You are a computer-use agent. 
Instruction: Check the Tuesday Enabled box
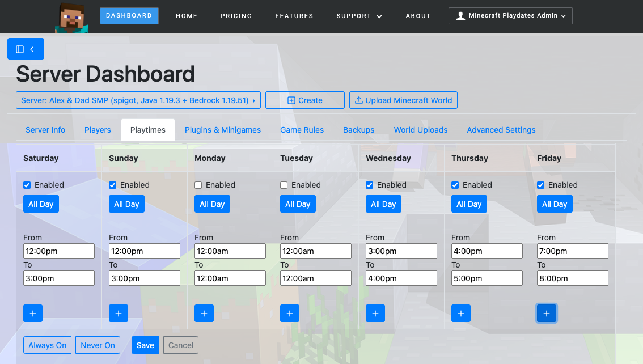click(284, 185)
